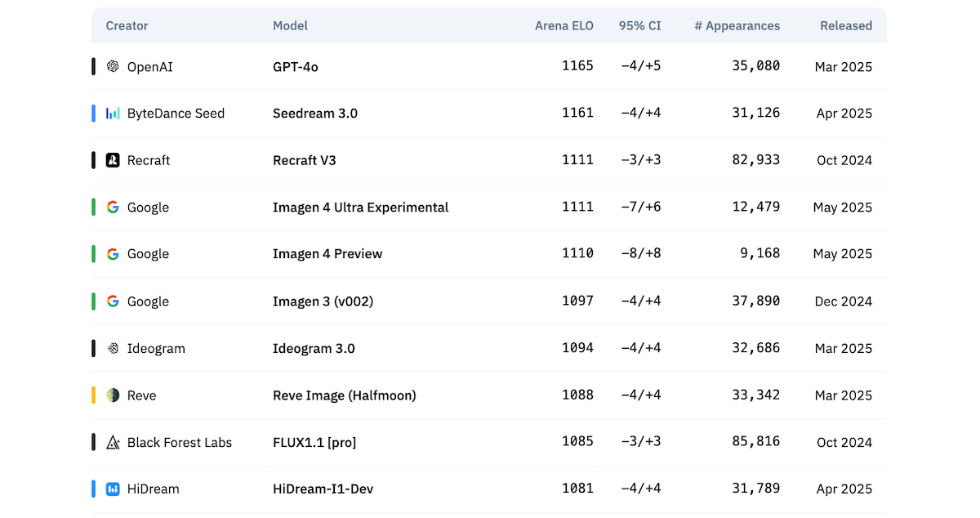Open the FLUX1.1 [pro] model entry
The width and height of the screenshot is (980, 518).
pos(314,442)
